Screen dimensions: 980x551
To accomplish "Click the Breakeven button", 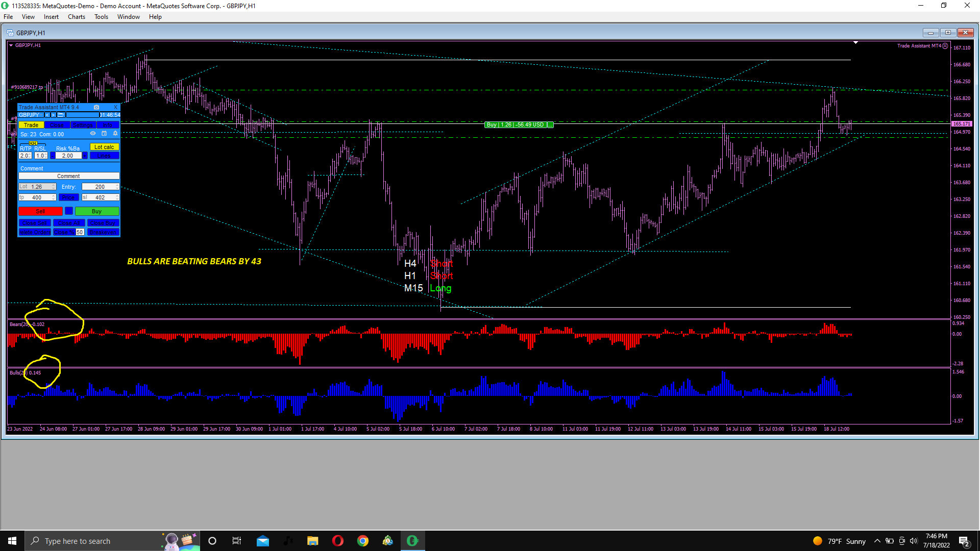I will tap(103, 232).
